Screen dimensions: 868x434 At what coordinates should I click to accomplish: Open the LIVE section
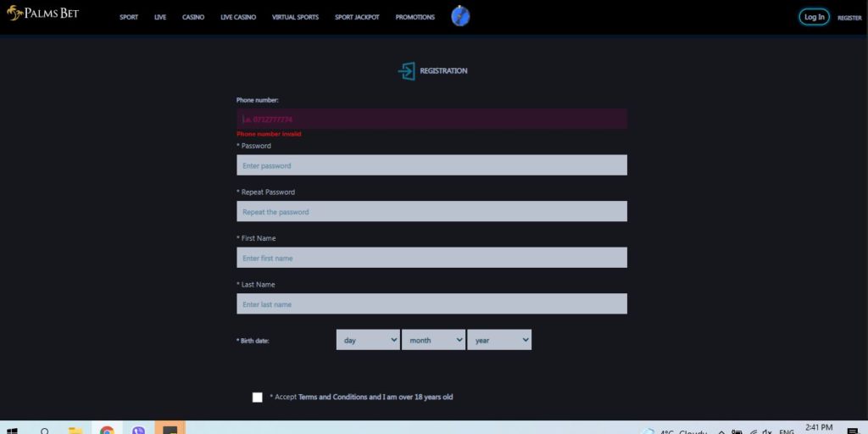[160, 17]
